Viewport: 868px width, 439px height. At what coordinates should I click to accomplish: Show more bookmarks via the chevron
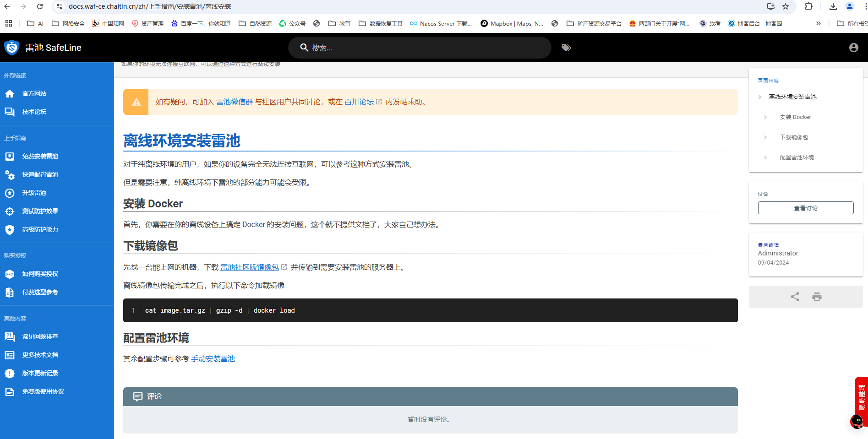click(x=818, y=23)
